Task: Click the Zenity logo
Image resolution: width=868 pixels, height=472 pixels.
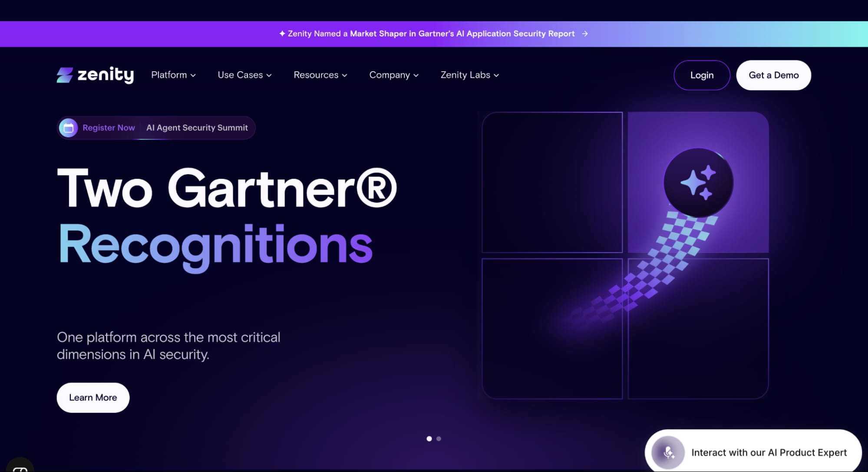Action: point(95,75)
